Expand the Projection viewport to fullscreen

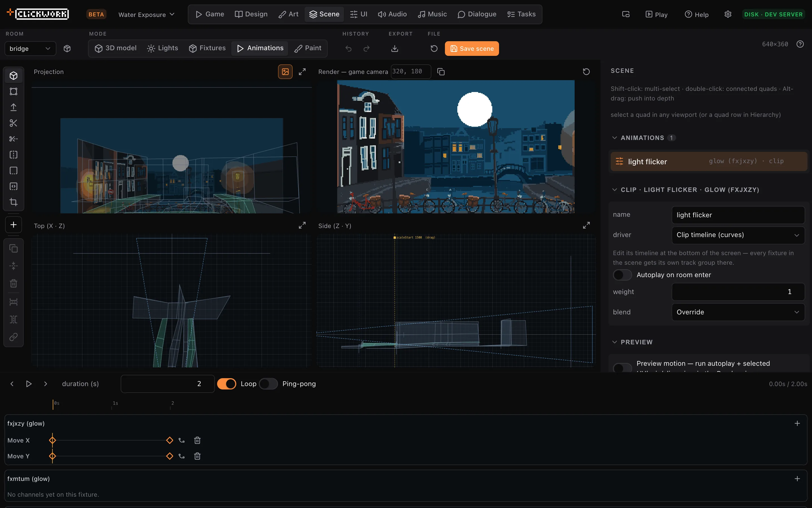[302, 72]
